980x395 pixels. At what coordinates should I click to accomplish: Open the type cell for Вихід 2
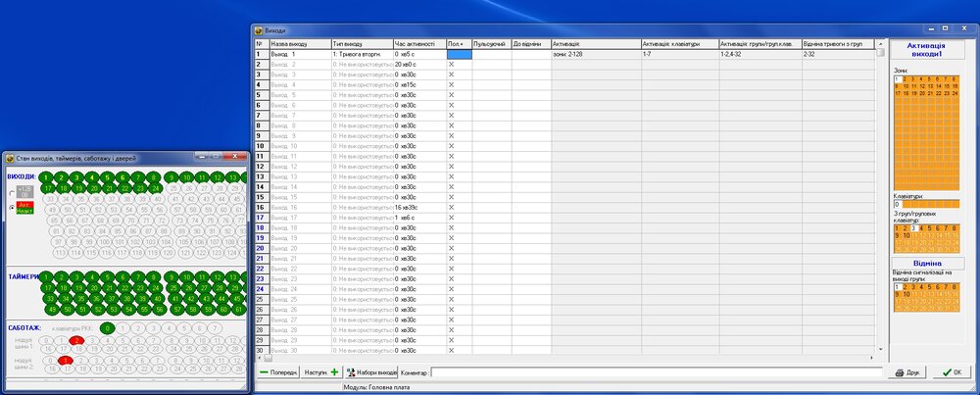pos(363,65)
